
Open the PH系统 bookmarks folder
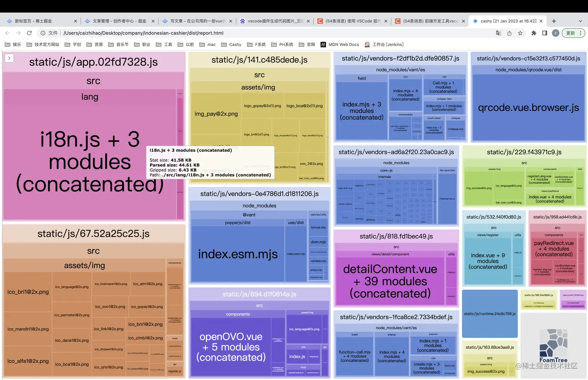(x=282, y=44)
